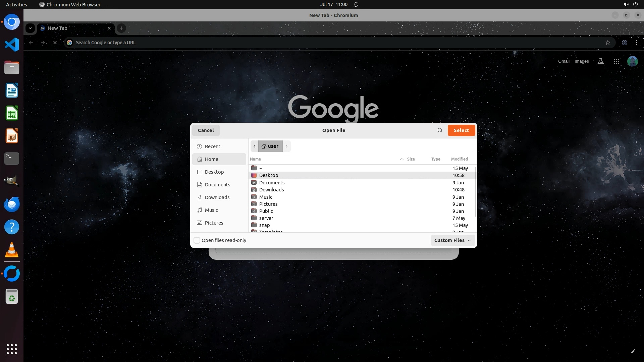The height and width of the screenshot is (362, 644).
Task: Toggle notifications bell in top bar
Action: click(x=356, y=4)
